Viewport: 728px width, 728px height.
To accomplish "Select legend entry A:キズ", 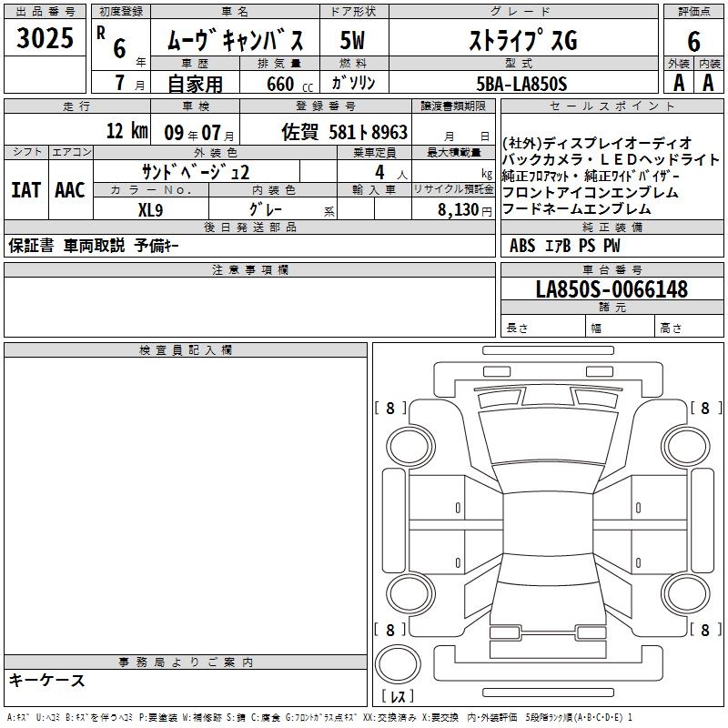I will pyautogui.click(x=18, y=718).
